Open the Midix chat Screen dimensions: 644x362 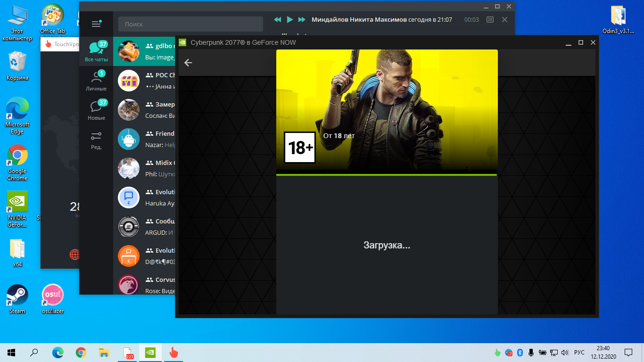(x=144, y=169)
